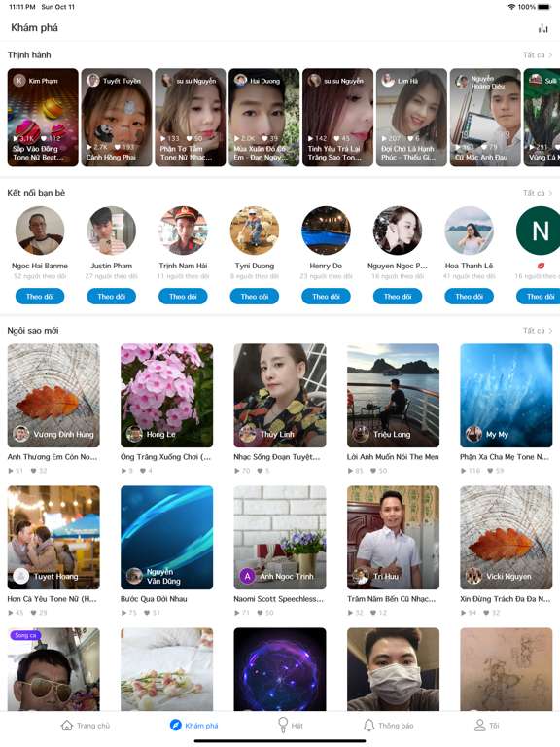Tap the Khám phá compass icon
560x747 pixels.
(x=176, y=725)
